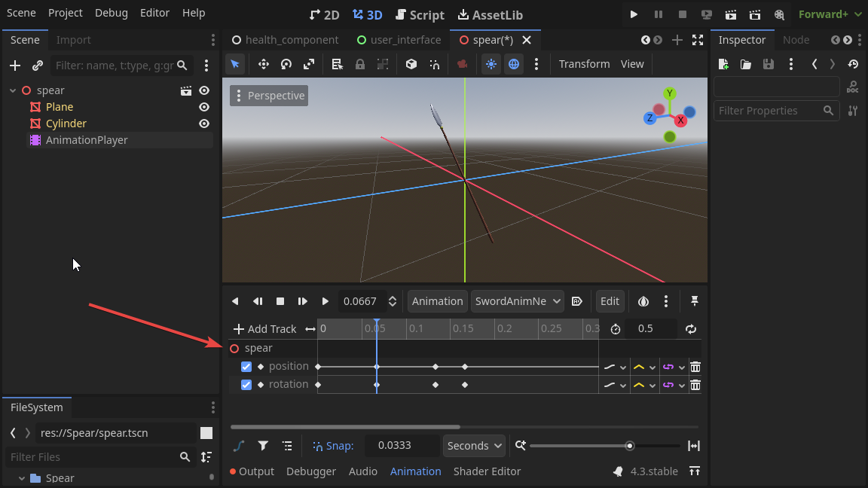868x488 pixels.
Task: Add a new child node
Action: pos(15,66)
